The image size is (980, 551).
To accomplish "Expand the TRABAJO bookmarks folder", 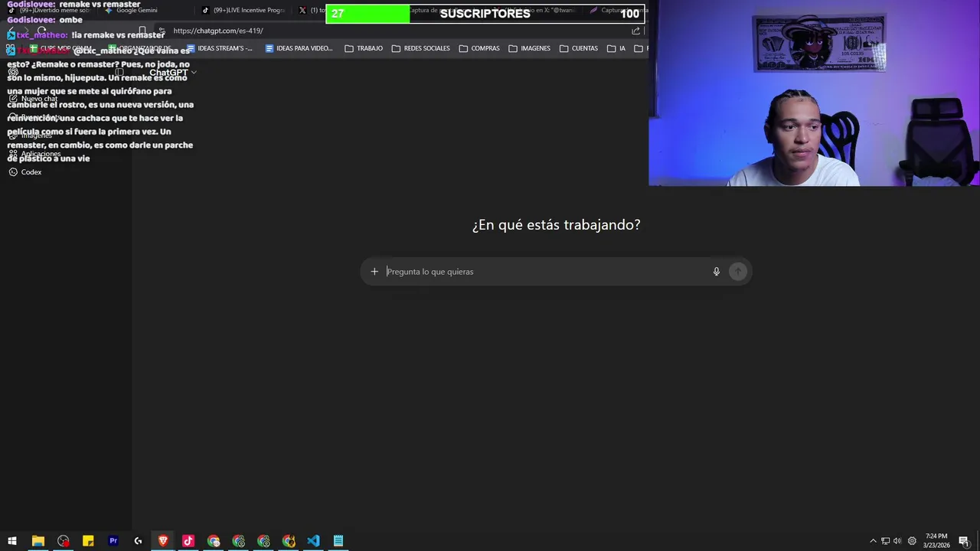I will (364, 48).
